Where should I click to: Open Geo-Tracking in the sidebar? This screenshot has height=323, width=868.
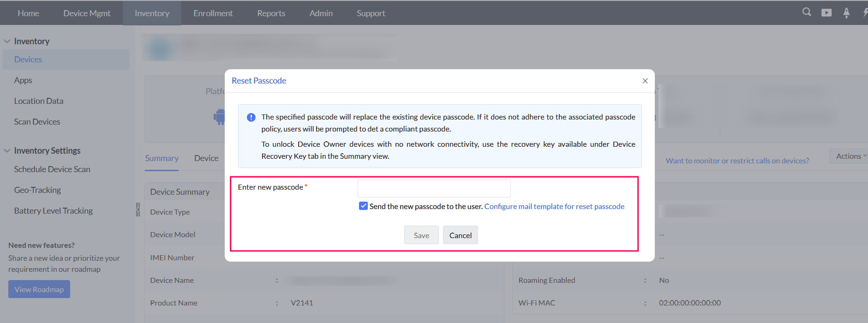(x=37, y=190)
